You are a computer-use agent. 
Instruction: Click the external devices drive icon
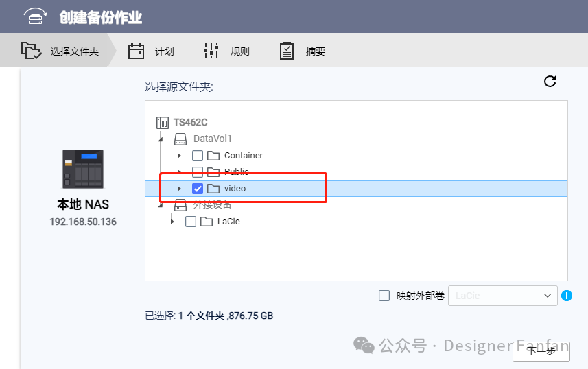click(x=180, y=205)
